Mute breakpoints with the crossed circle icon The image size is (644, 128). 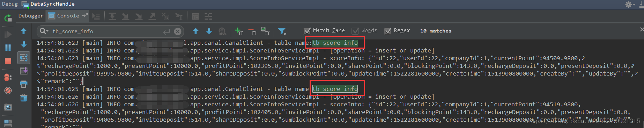click(x=8, y=91)
